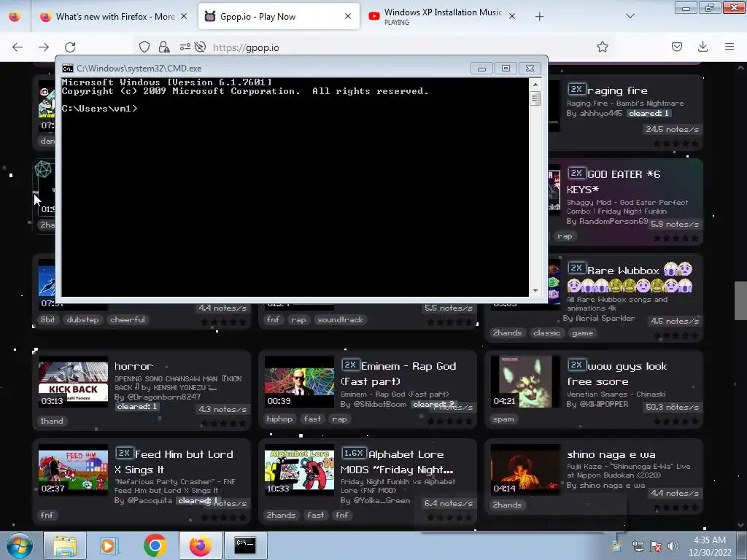Open Windows Media Player from taskbar
Viewport: 747px width, 560px height.
[x=109, y=545]
